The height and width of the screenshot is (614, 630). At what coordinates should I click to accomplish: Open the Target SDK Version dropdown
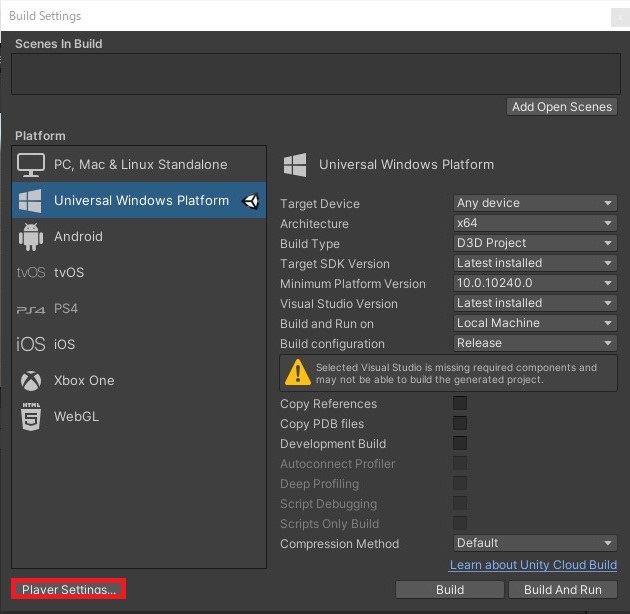pyautogui.click(x=535, y=263)
